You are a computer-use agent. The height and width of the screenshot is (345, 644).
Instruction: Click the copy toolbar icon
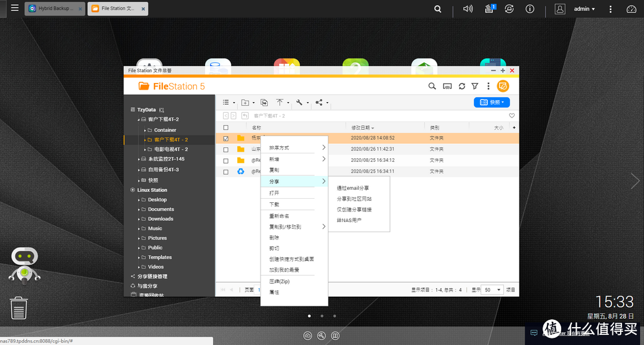[264, 103]
